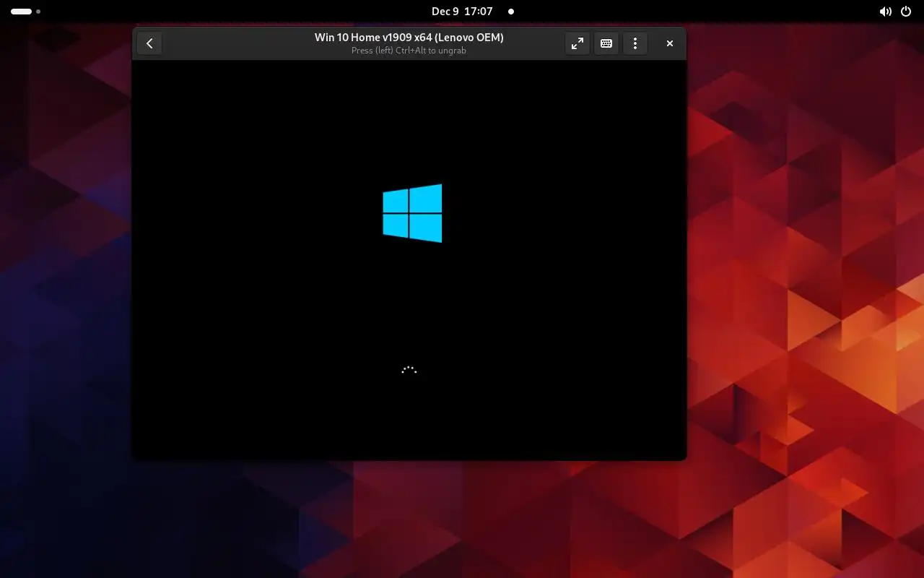Enter fullscreen mode for the virtual machine
924x578 pixels.
click(577, 43)
